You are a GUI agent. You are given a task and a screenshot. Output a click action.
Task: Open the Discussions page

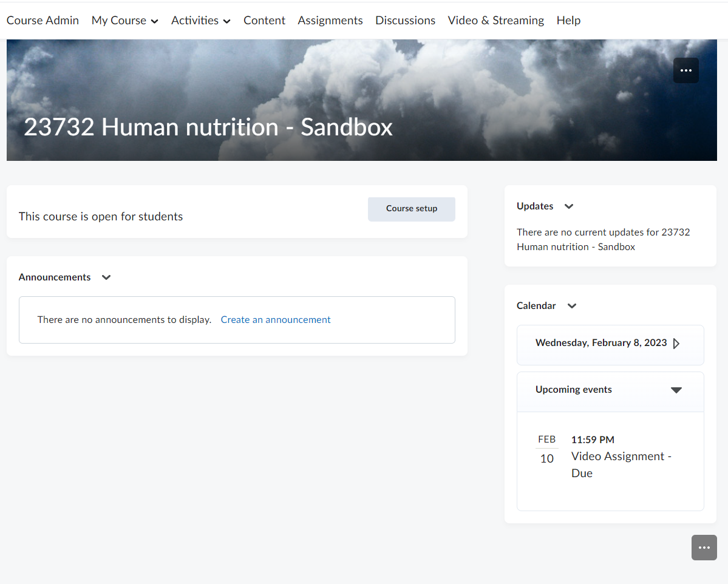[x=405, y=21]
